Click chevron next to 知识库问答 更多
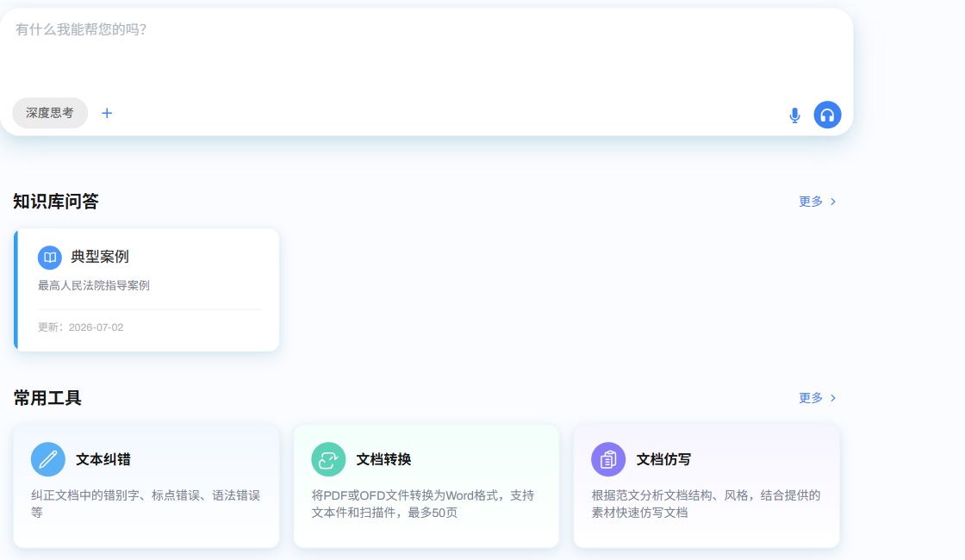 click(833, 202)
